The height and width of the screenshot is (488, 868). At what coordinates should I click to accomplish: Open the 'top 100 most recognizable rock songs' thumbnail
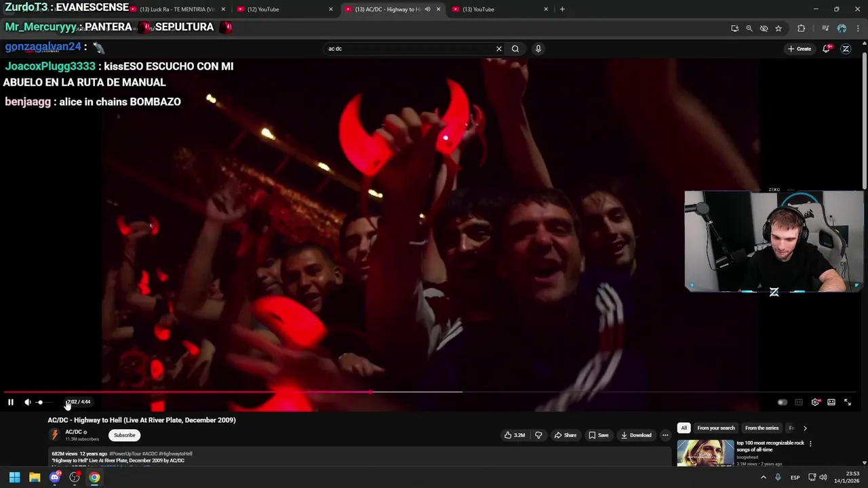[x=705, y=453]
